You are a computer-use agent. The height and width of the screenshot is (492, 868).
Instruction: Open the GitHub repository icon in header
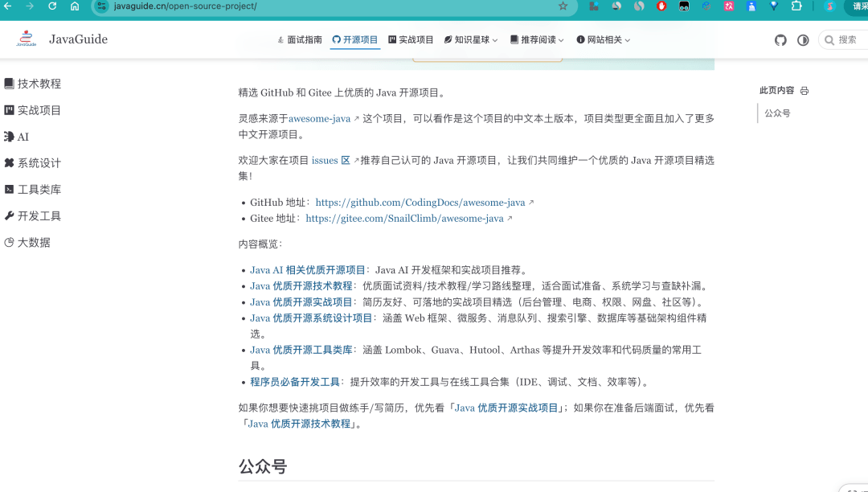pos(780,40)
